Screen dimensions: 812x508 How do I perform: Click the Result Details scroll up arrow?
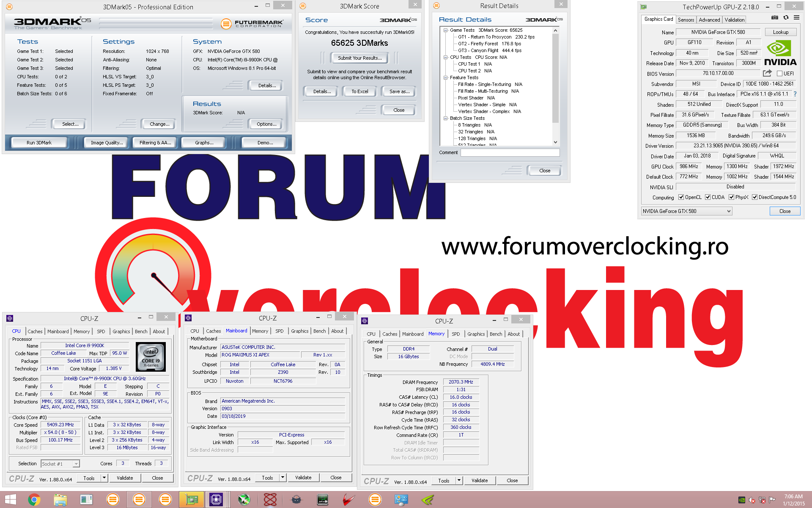[555, 30]
